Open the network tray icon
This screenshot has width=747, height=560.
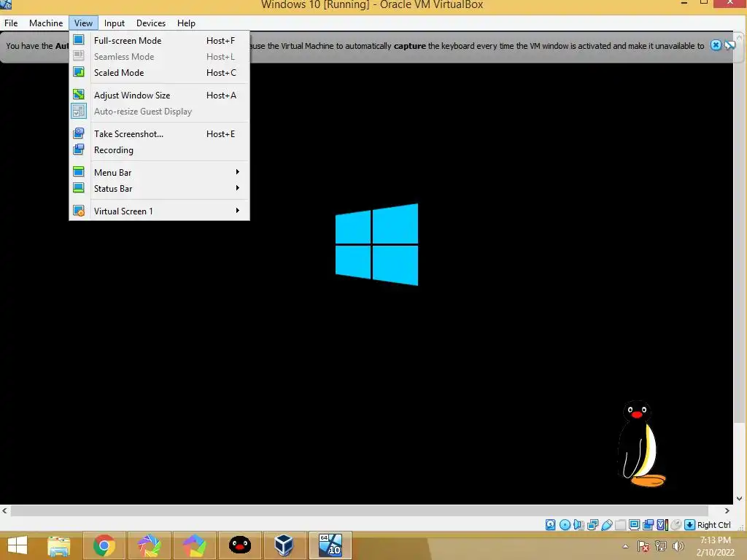(x=661, y=546)
